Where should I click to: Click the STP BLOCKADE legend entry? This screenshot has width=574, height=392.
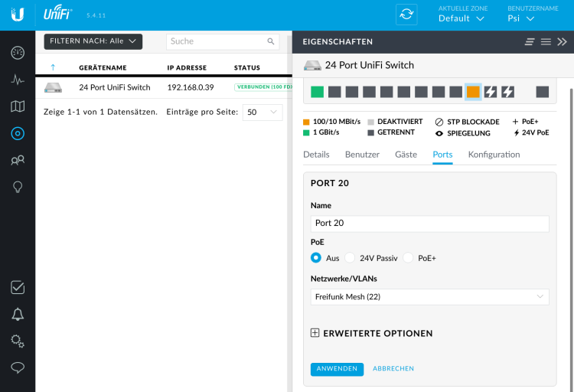pos(467,122)
